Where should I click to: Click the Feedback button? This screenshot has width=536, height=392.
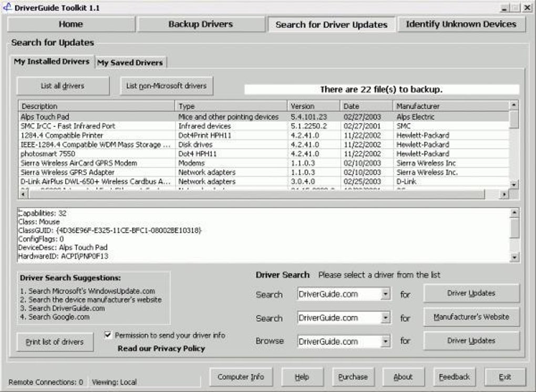pos(455,377)
